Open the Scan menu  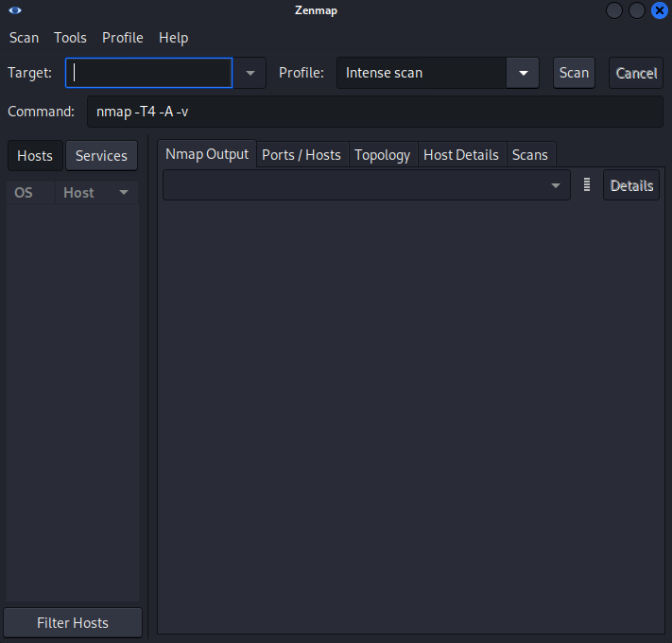(24, 38)
